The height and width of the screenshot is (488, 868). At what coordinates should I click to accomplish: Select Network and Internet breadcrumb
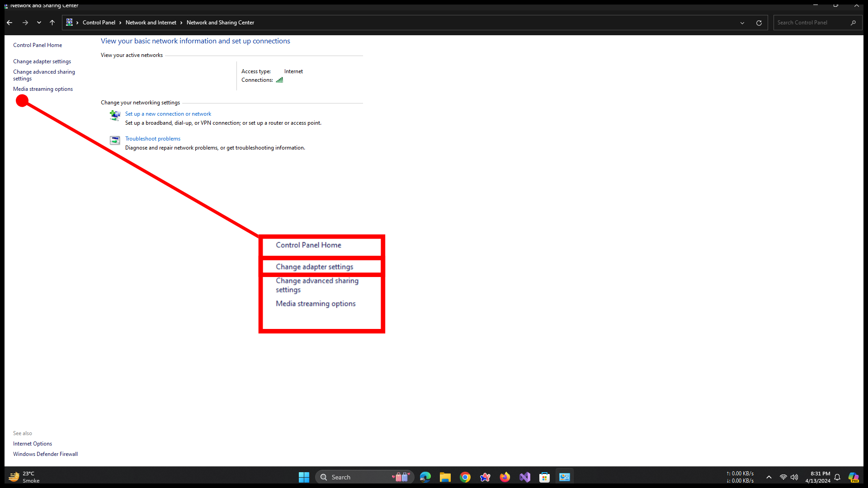(151, 23)
